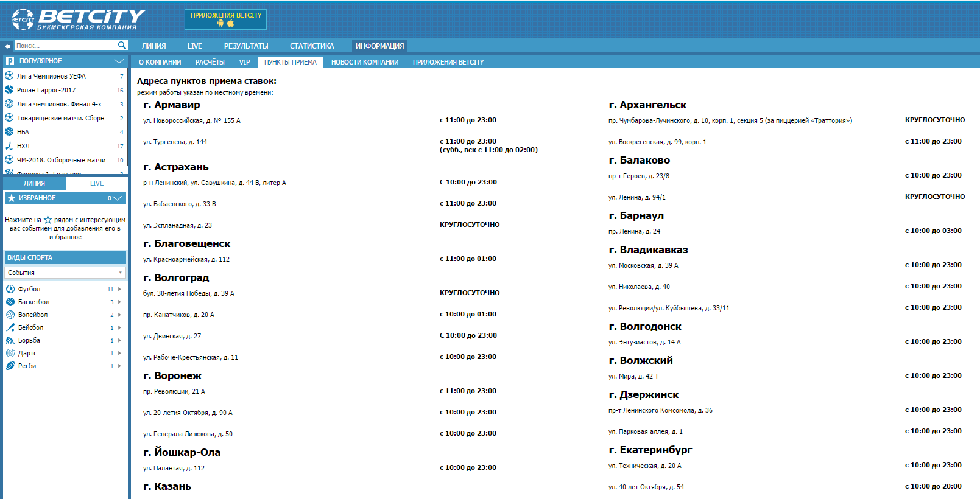Click the Волейбол ball icon
The width and height of the screenshot is (980, 499).
point(10,315)
